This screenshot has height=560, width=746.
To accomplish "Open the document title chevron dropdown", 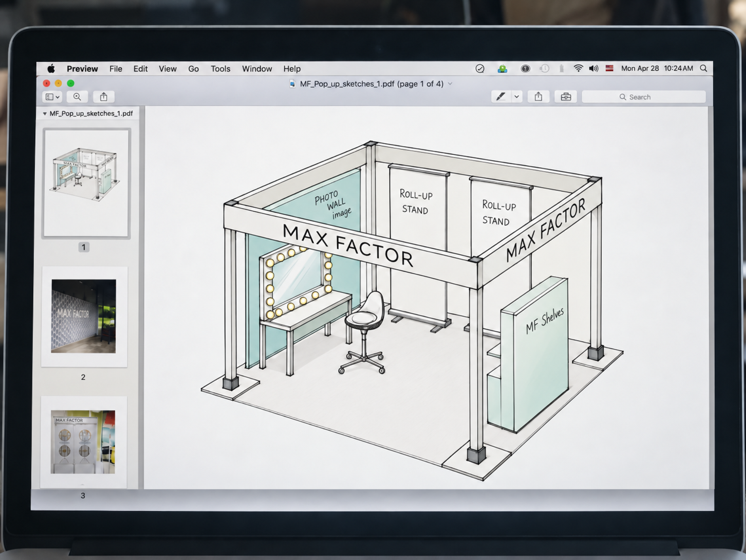I will coord(450,84).
